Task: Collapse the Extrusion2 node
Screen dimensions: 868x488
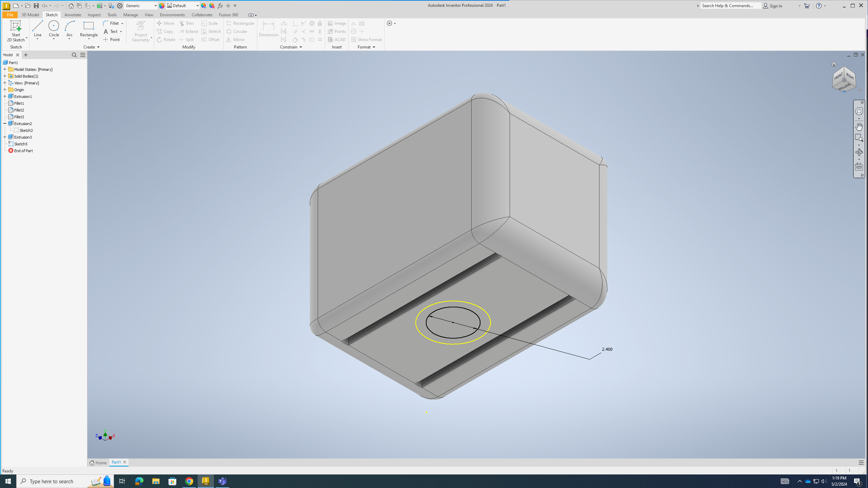Action: [5, 124]
